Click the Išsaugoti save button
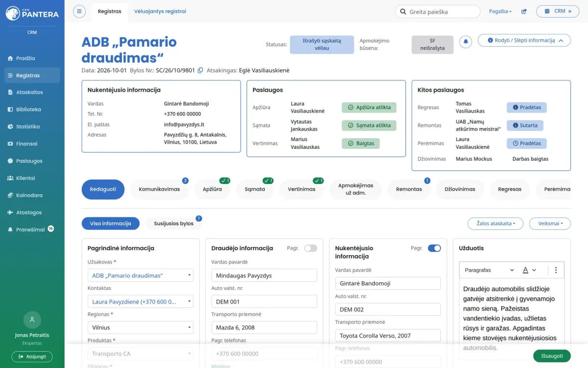This screenshot has width=588, height=368. (x=552, y=356)
